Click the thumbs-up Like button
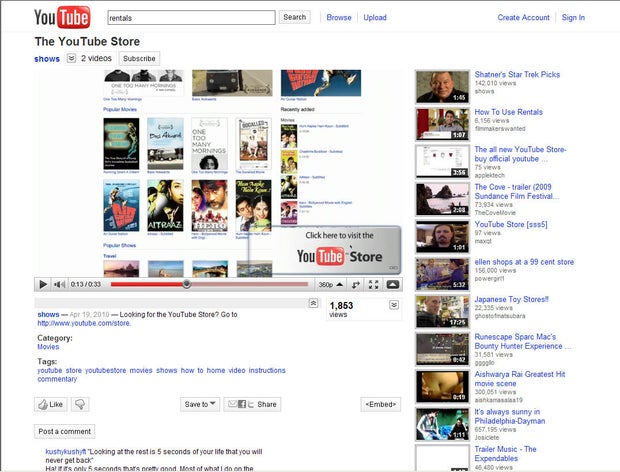The height and width of the screenshot is (472, 620). [x=50, y=405]
